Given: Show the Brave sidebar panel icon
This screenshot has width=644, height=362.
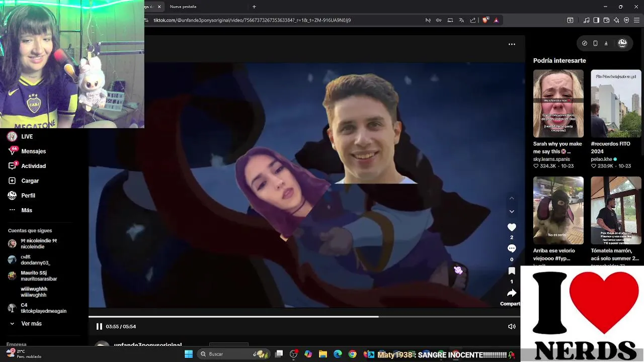Looking at the screenshot, I should pos(596,20).
